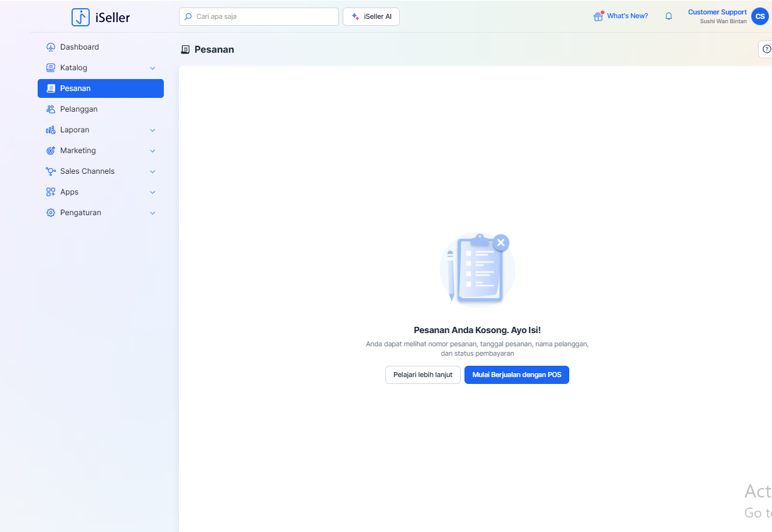The width and height of the screenshot is (772, 532).
Task: Expand the Apps menu chevron
Action: (x=152, y=192)
